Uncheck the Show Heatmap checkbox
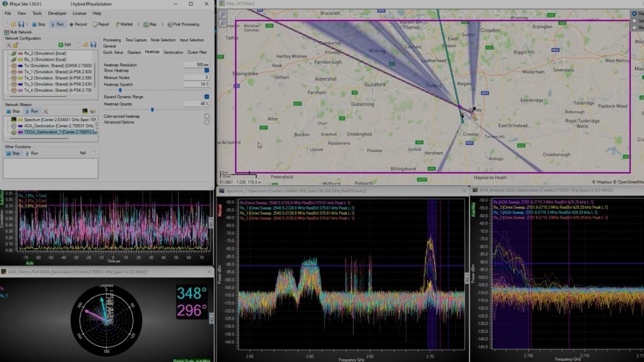 coord(207,71)
